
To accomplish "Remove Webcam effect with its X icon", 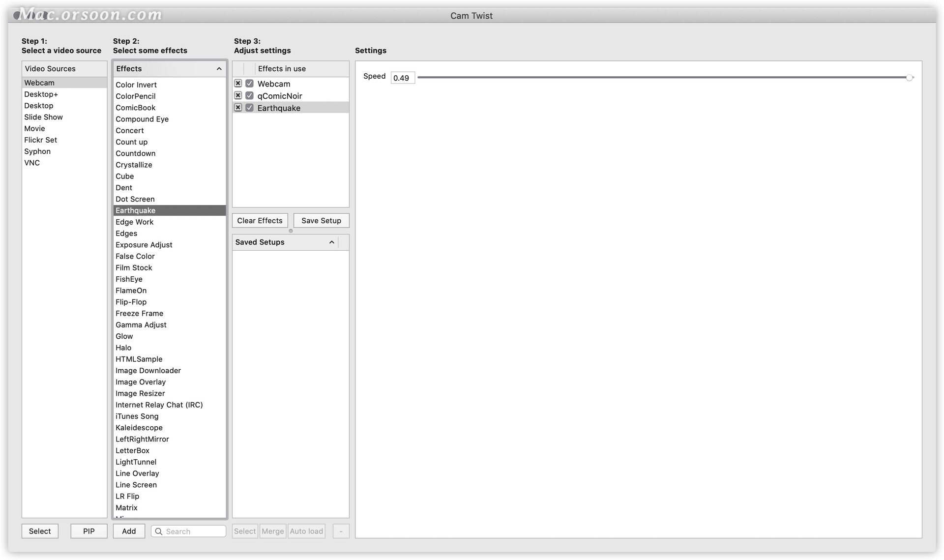I will tap(238, 84).
